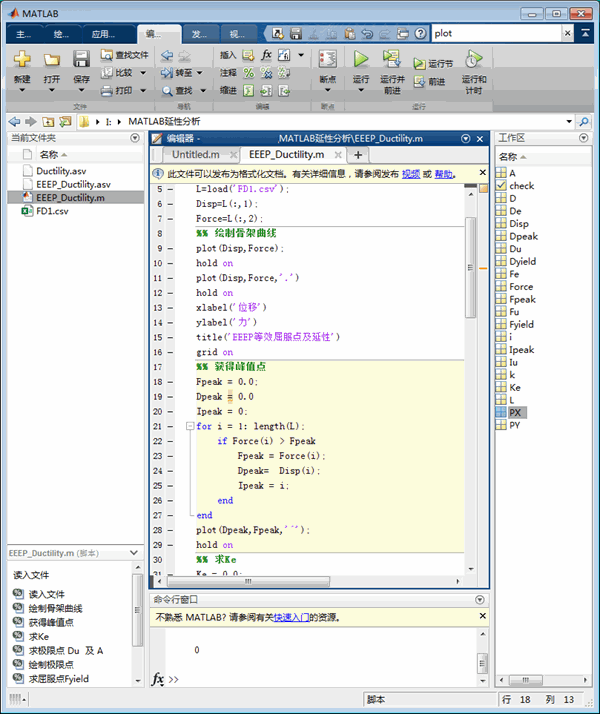Minimize the toolstrip with top-right arrow icon
This screenshot has height=714, width=600.
(585, 33)
